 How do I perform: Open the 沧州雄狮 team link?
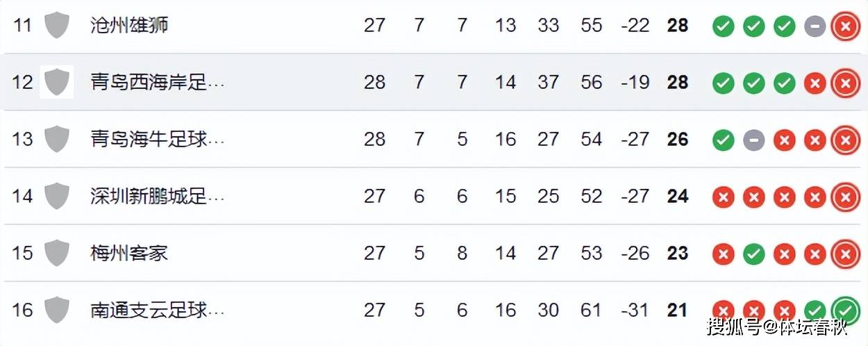[130, 26]
